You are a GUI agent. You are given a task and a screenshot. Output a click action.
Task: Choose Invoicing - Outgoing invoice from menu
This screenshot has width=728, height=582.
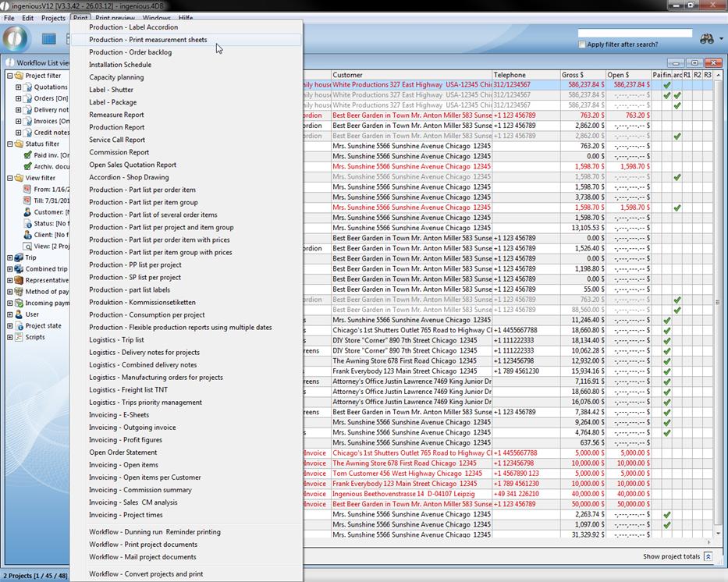tap(132, 428)
